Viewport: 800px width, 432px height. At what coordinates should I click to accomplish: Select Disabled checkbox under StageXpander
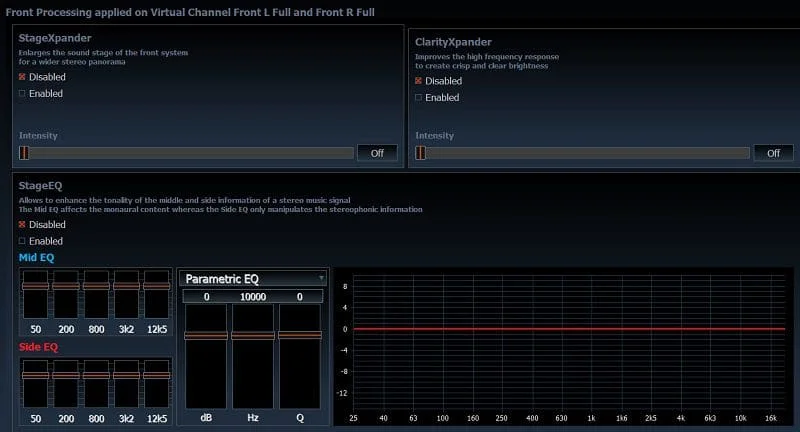22,77
